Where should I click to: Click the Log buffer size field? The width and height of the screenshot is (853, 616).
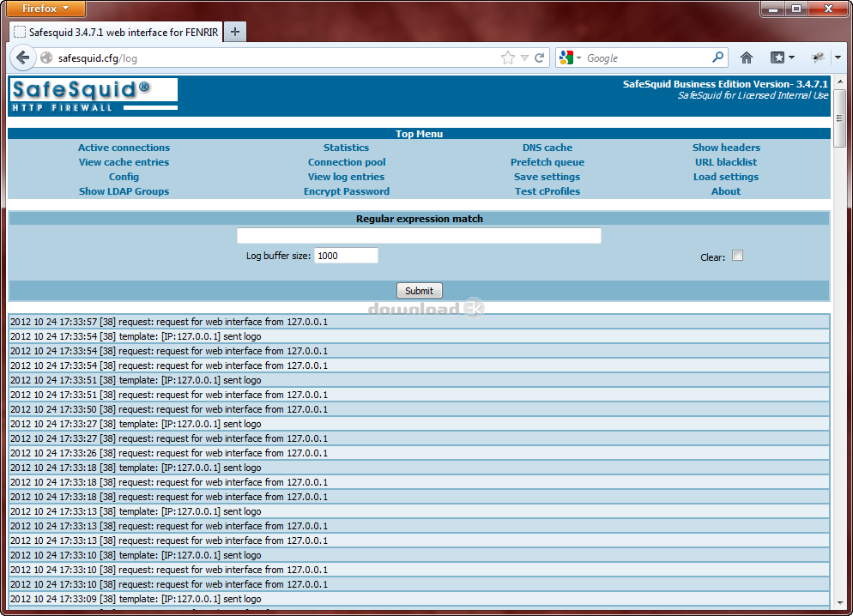[346, 256]
